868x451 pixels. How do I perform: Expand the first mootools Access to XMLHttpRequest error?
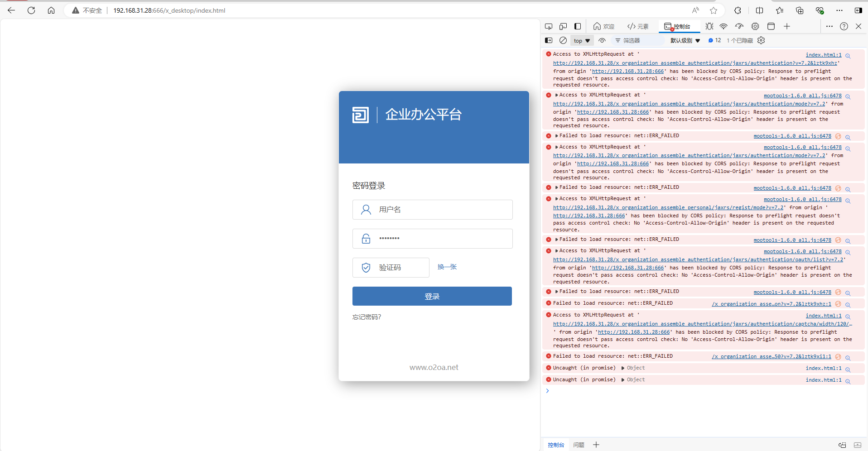click(x=556, y=95)
